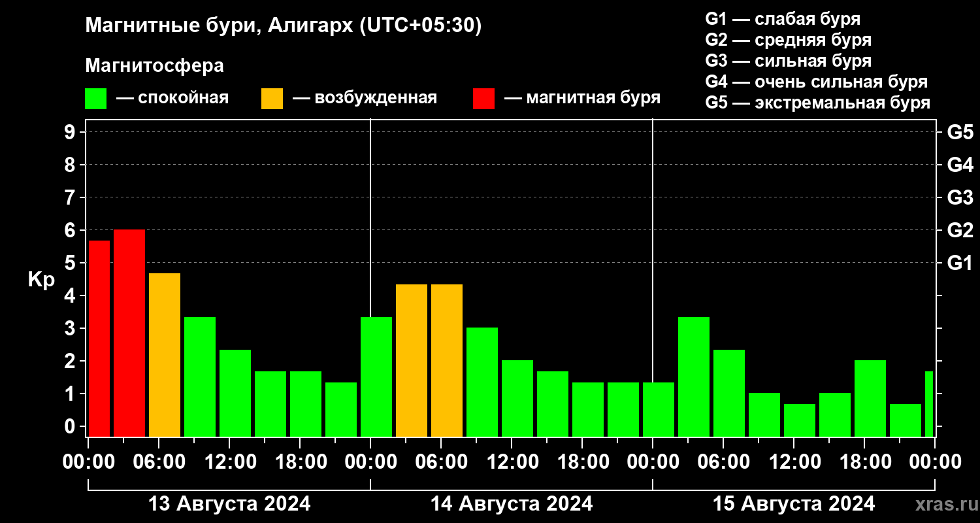Click the green bar ending at 06:00 on 15 Августа
The width and height of the screenshot is (980, 523).
(694, 377)
